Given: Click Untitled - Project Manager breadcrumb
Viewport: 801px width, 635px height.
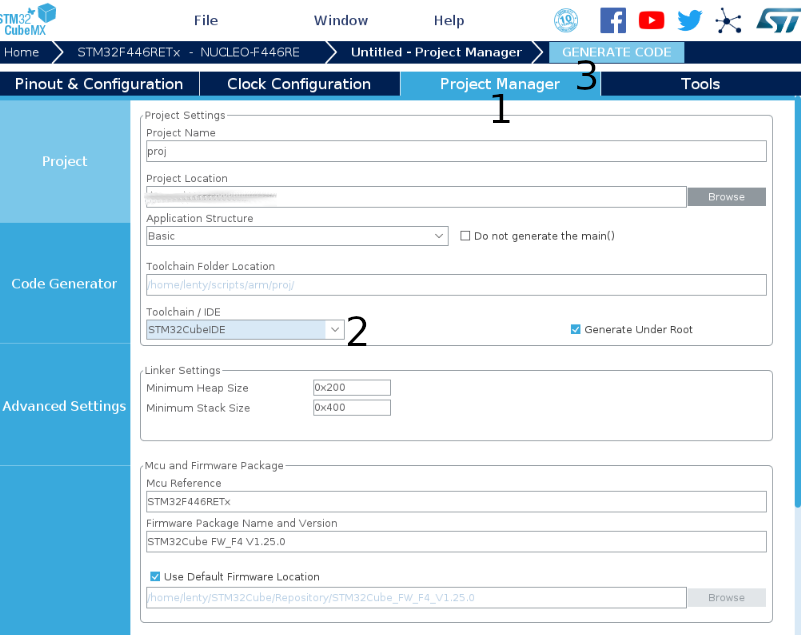Looking at the screenshot, I should coord(436,52).
